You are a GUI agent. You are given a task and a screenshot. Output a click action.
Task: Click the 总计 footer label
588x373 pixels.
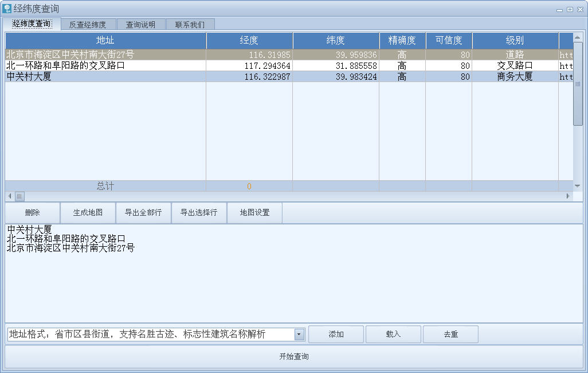[105, 186]
